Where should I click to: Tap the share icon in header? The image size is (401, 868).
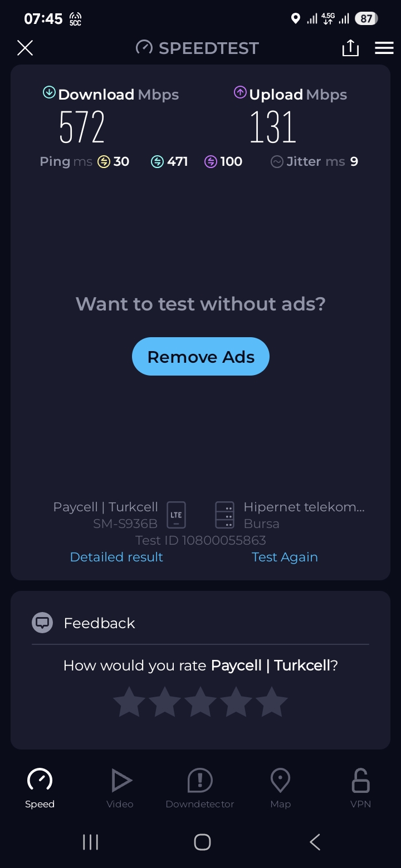[350, 48]
